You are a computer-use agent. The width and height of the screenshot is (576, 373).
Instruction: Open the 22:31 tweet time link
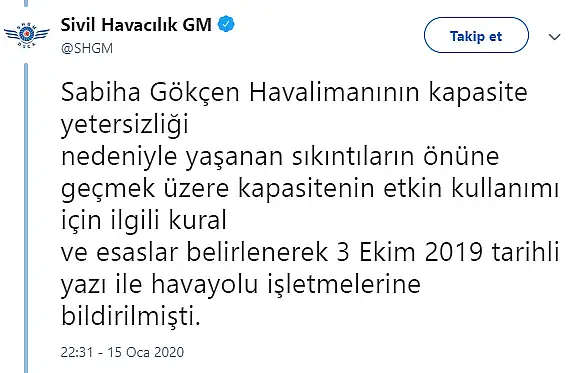point(76,352)
